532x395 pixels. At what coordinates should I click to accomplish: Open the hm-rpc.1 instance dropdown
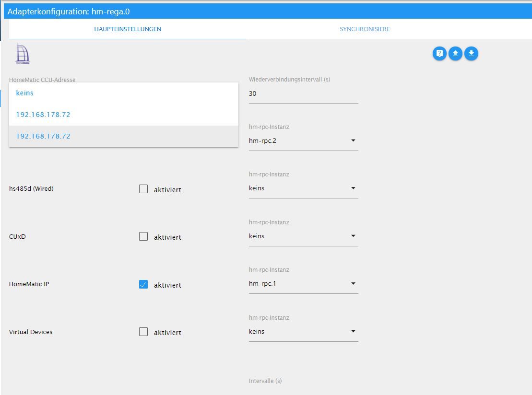[303, 283]
